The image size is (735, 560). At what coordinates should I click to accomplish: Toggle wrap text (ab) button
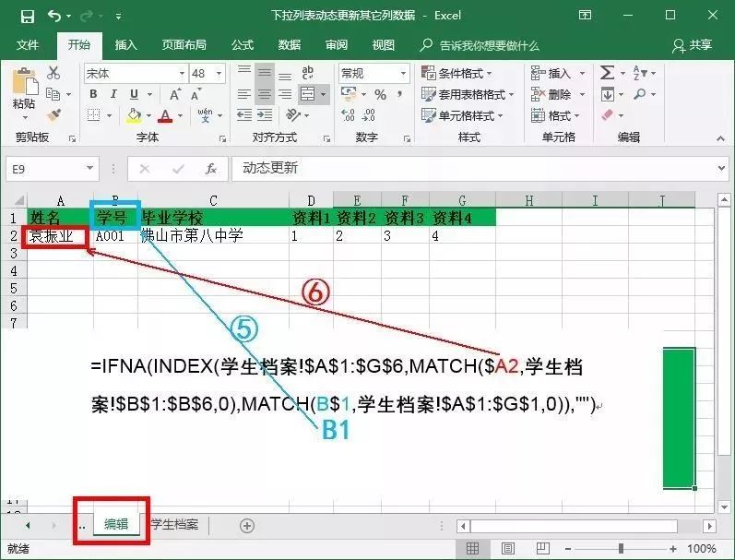pos(308,72)
